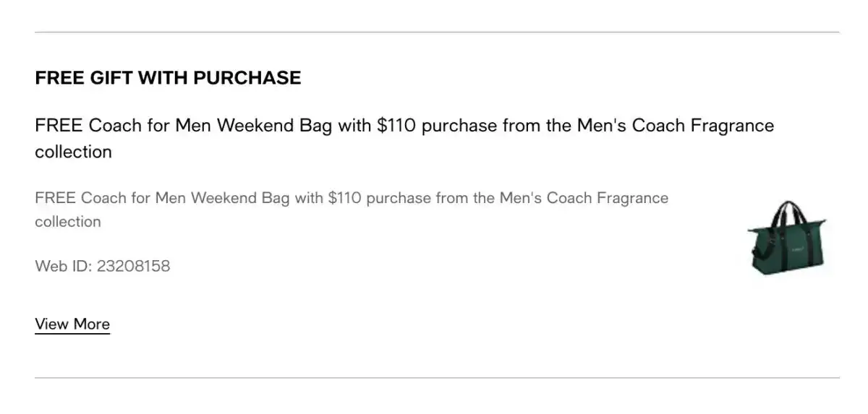Click the word FREE starting the black title
The width and height of the screenshot is (868, 414).
click(x=59, y=126)
